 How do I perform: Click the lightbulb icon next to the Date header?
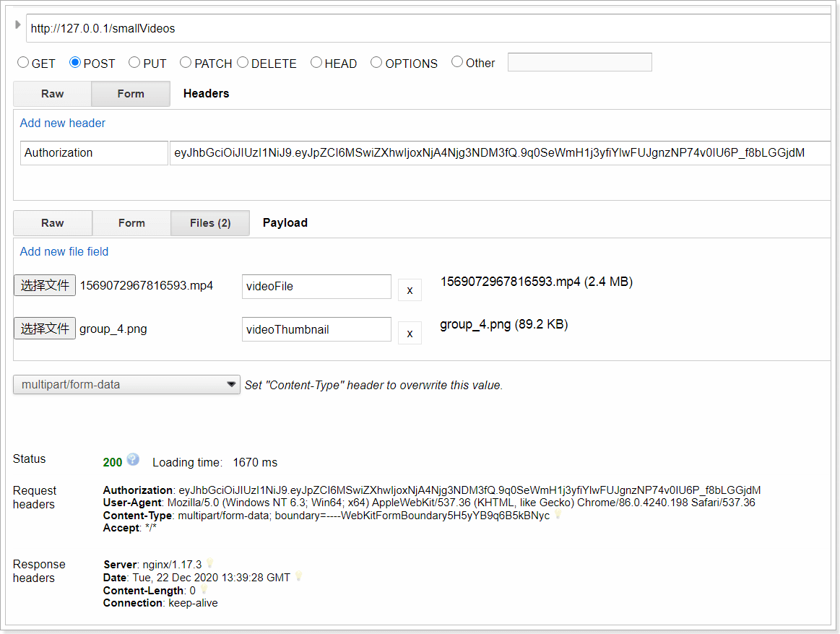tap(298, 576)
